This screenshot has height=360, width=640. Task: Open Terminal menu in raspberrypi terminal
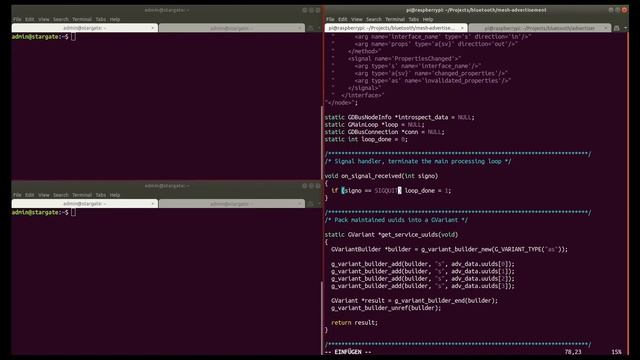click(395, 19)
